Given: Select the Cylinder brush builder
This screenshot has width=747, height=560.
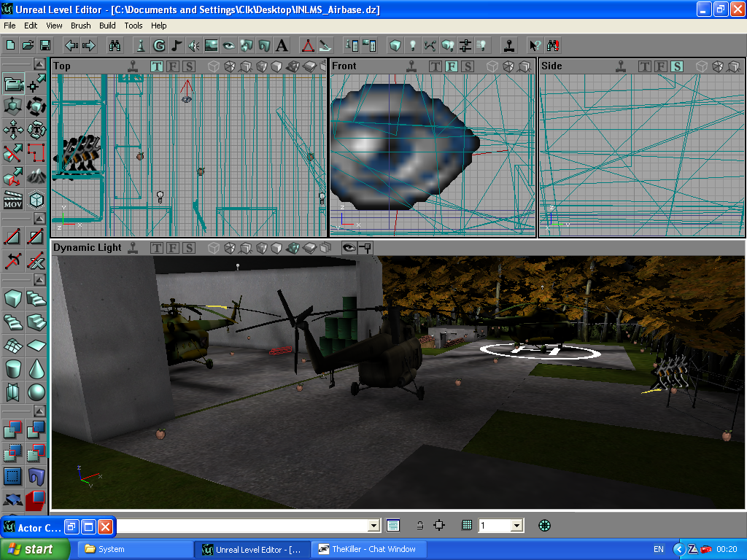Looking at the screenshot, I should point(13,369).
